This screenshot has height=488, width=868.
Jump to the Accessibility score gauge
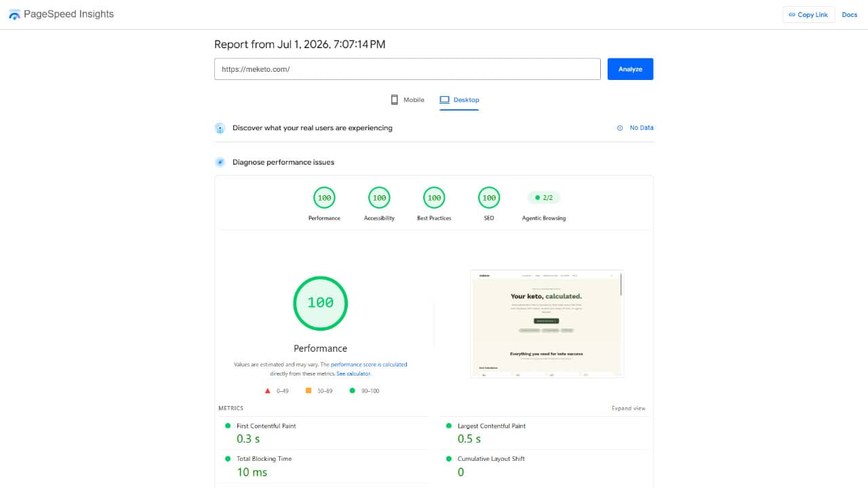(x=379, y=198)
